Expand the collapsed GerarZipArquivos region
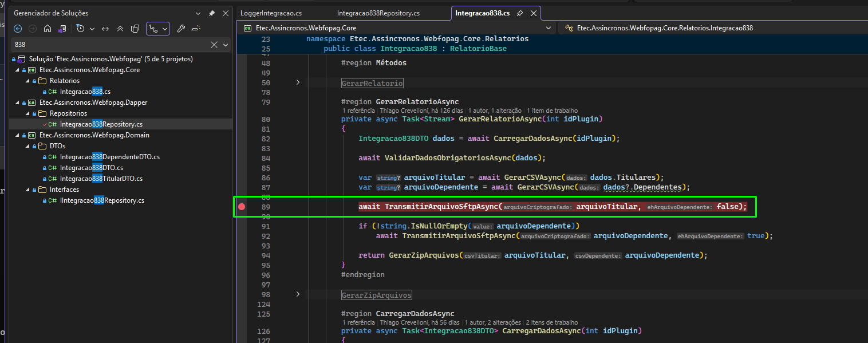Screen dimensions: 868x343 click(x=298, y=294)
